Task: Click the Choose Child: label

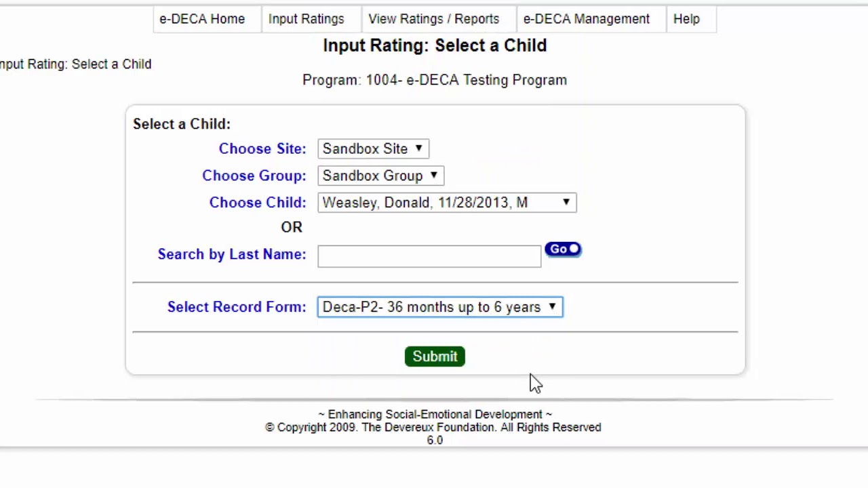Action: coord(258,203)
